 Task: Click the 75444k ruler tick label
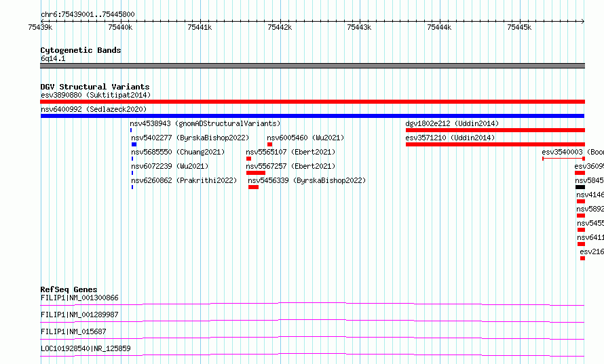[x=439, y=27]
